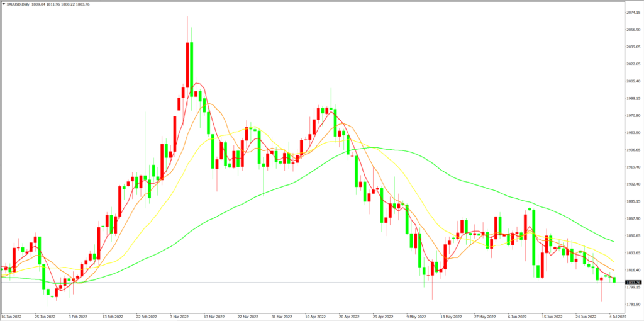Select the tallest red candle at March peak
644x321 pixels.
click(187, 65)
